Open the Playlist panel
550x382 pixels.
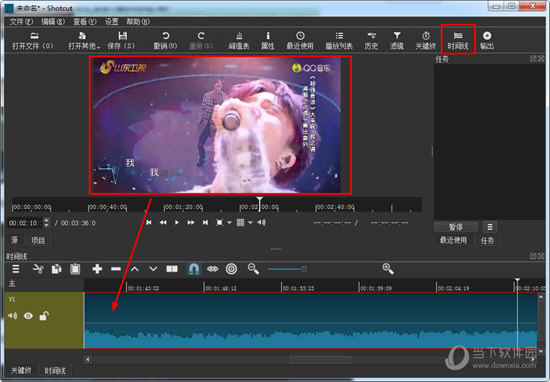(x=339, y=40)
